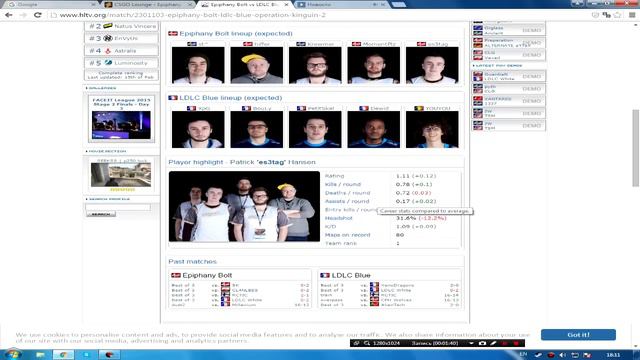
Task: Click the recorder camera snapshot icon
Action: pyautogui.click(x=482, y=343)
